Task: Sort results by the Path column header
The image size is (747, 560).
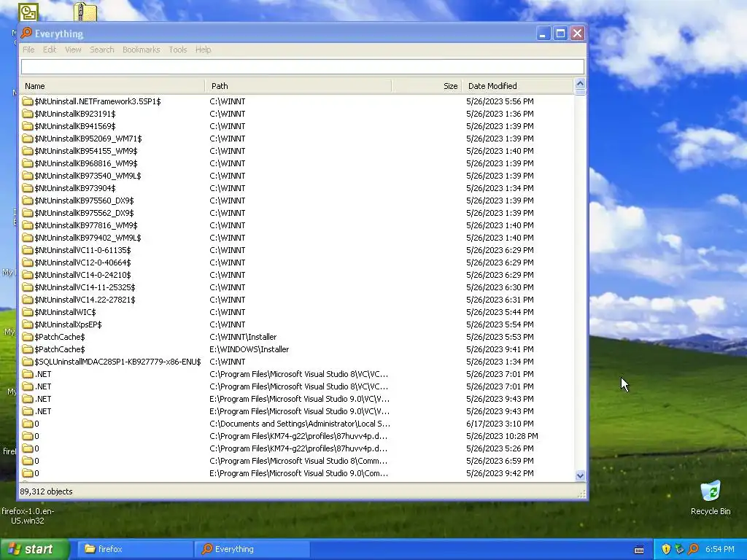Action: [x=298, y=86]
